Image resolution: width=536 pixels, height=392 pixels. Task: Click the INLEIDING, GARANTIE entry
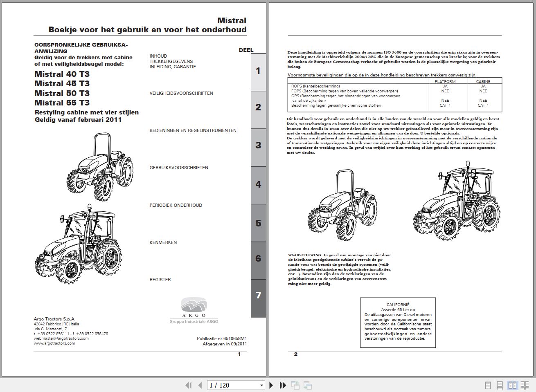[173, 67]
